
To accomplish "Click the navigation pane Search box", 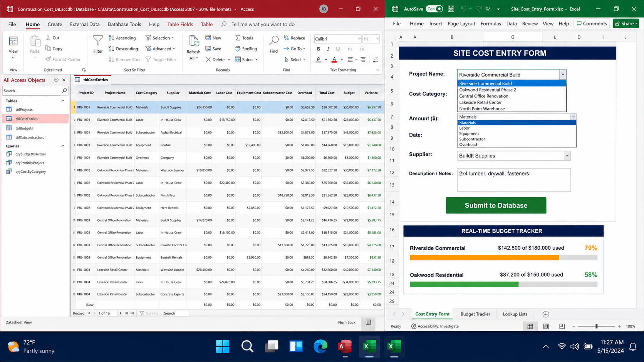I will click(35, 91).
